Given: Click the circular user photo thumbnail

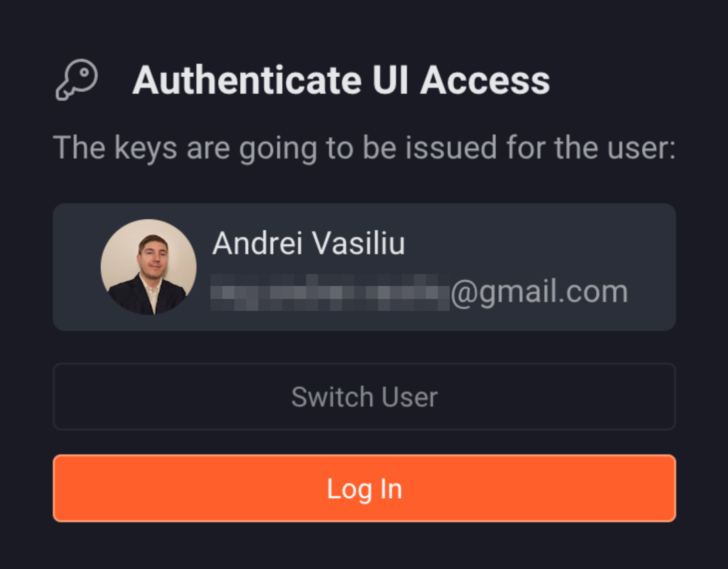Looking at the screenshot, I should tap(148, 266).
